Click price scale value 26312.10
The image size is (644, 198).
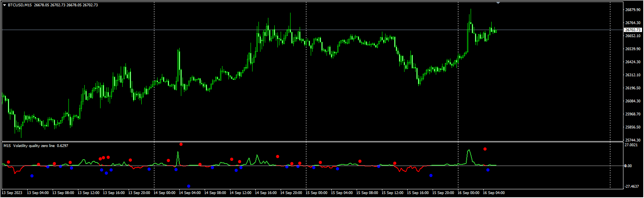click(x=633, y=75)
